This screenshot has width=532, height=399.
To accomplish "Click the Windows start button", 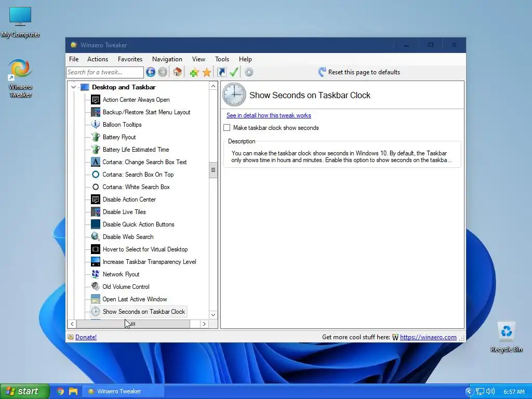I will point(24,391).
